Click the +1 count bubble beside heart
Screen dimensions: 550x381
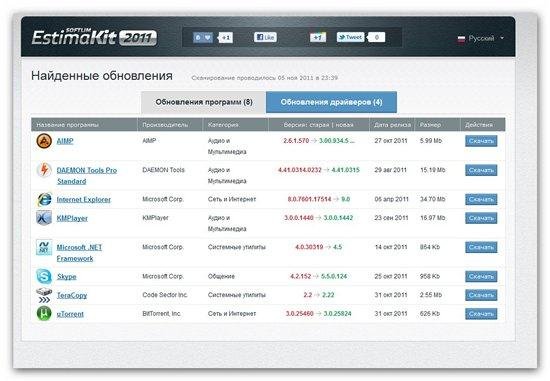225,38
